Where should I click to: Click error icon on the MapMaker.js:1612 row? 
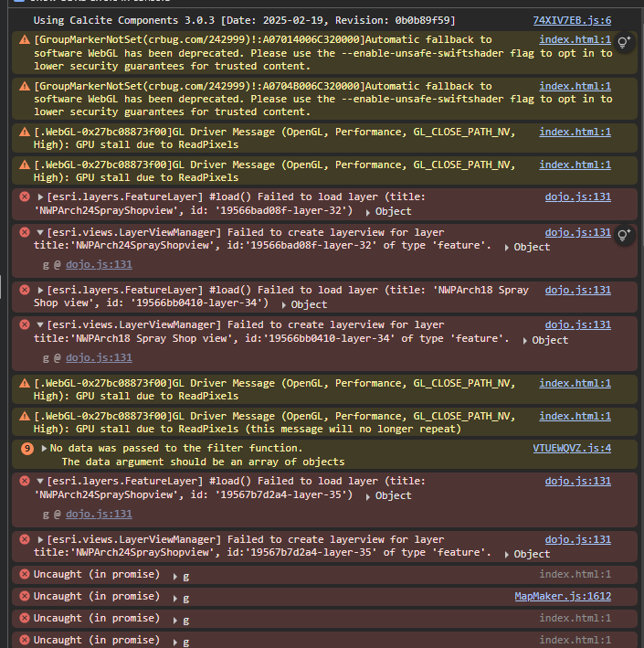tap(25, 596)
